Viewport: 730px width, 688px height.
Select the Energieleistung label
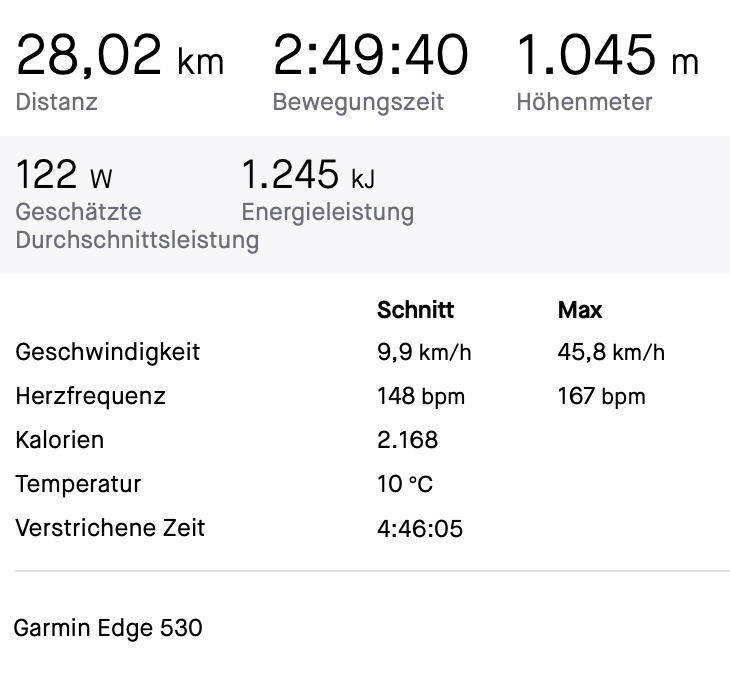point(327,212)
